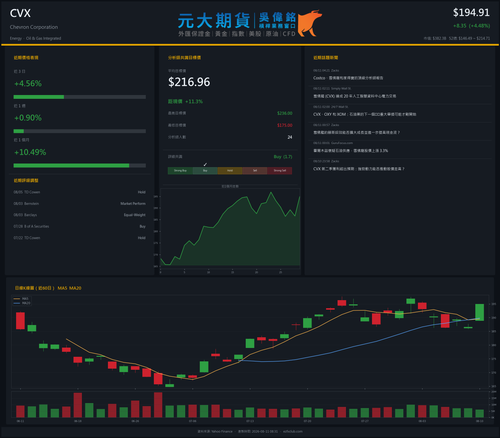Click the Energy · Oil & Gas Integrated sector label

click(35, 38)
